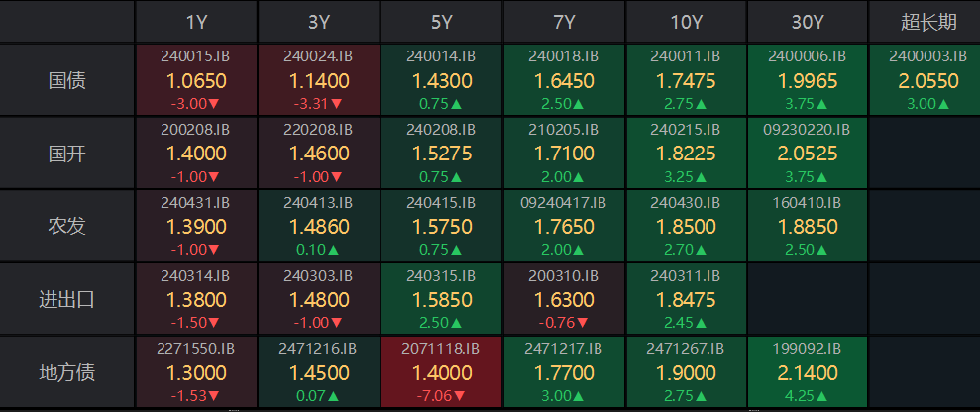The image size is (980, 412).
Task: Click the 农发 row label
Action: (67, 226)
